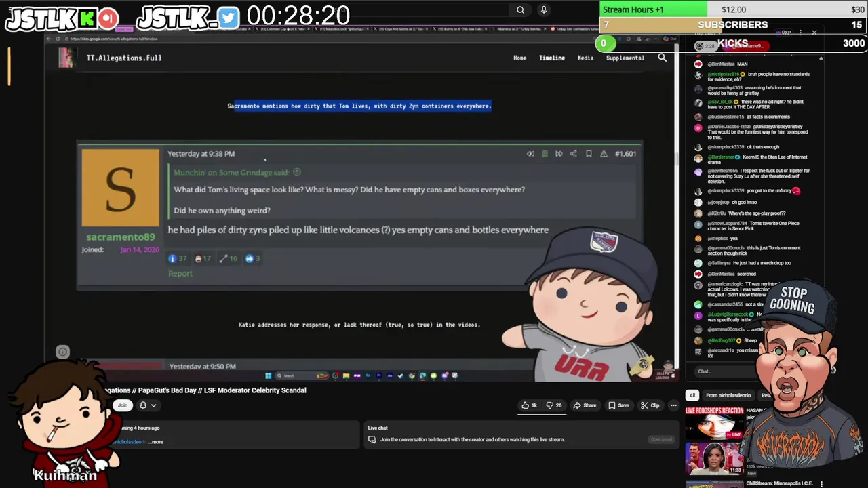
Task: Click the info circle icon at lower left
Action: coord(62,351)
